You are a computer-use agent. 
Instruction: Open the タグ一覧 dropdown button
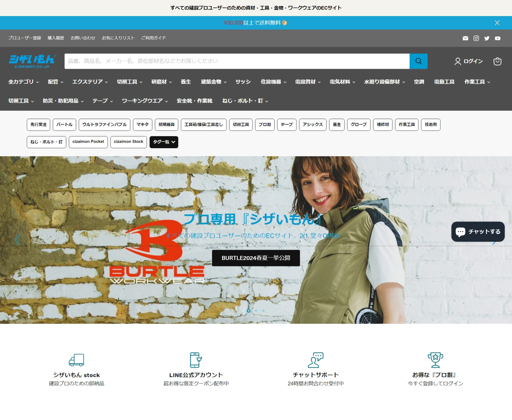164,142
